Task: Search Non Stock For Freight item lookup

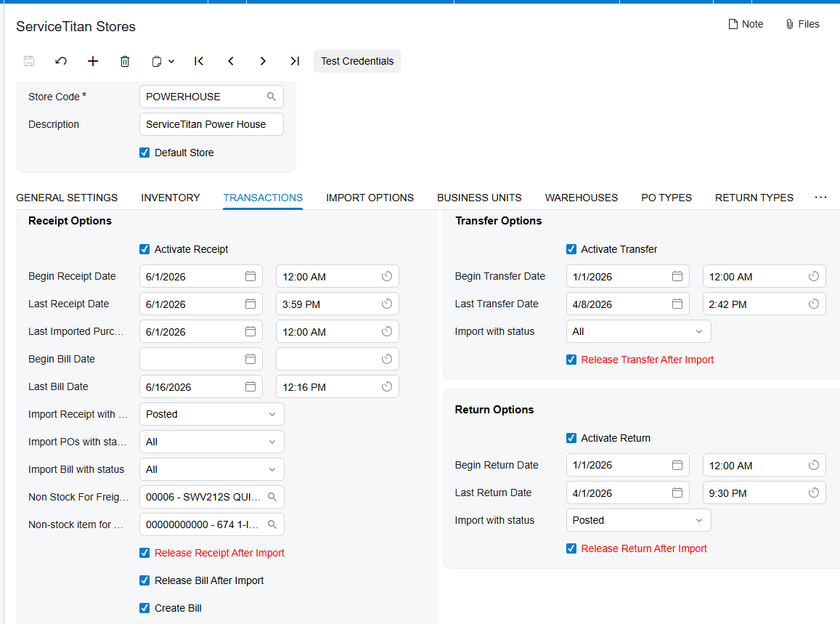Action: [x=272, y=497]
